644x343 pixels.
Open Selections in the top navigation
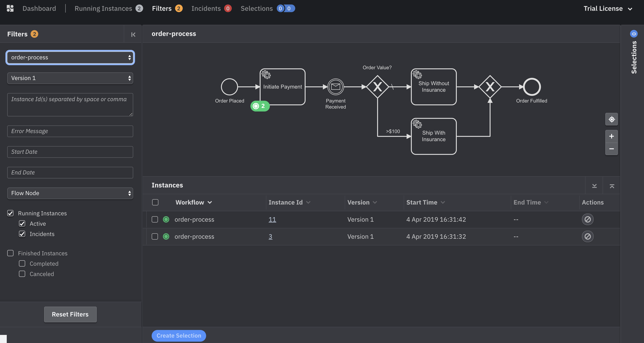coord(268,9)
